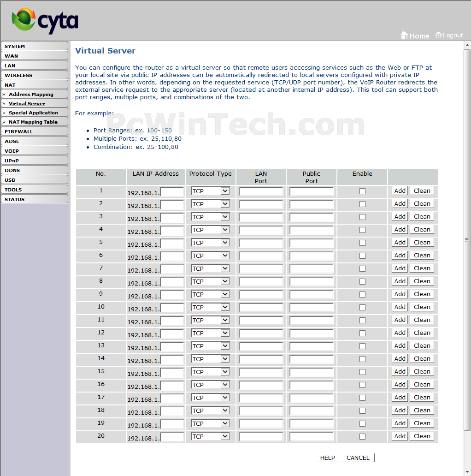Click Add button for row 1
The width and height of the screenshot is (471, 476).
coord(400,191)
